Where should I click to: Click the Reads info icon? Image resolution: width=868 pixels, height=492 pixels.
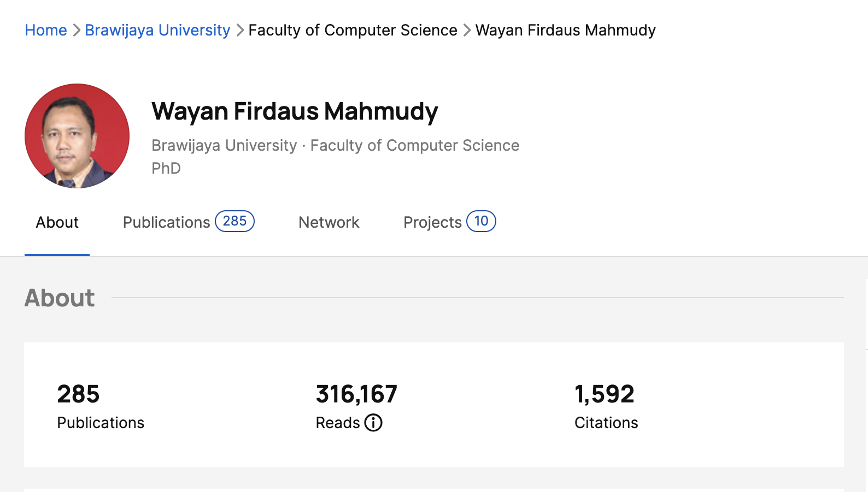[x=373, y=423]
